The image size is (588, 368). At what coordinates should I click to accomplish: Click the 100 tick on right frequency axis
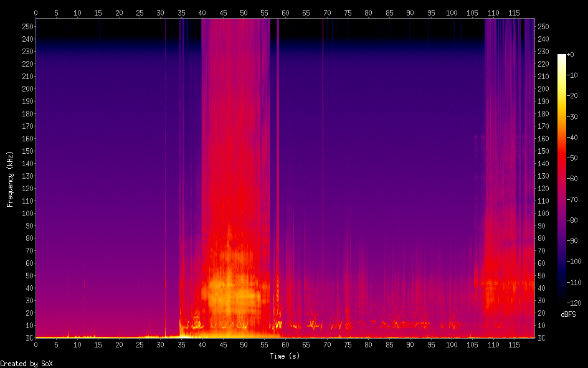coord(543,214)
